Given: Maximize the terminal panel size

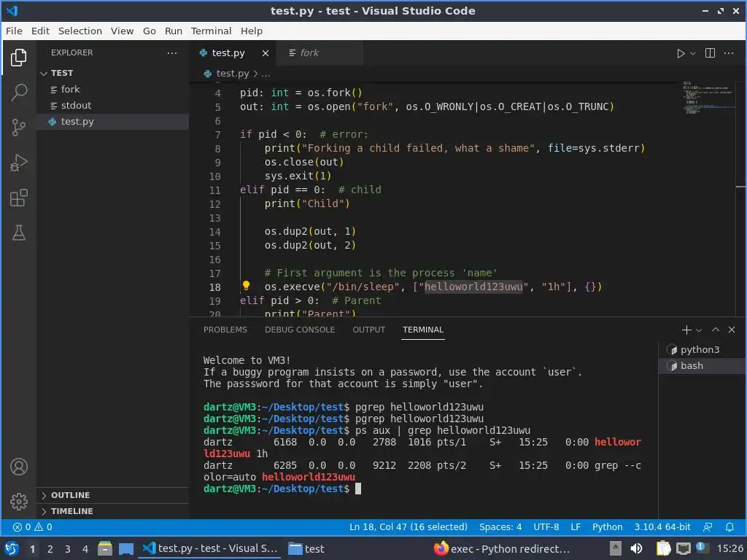Looking at the screenshot, I should coord(716,330).
